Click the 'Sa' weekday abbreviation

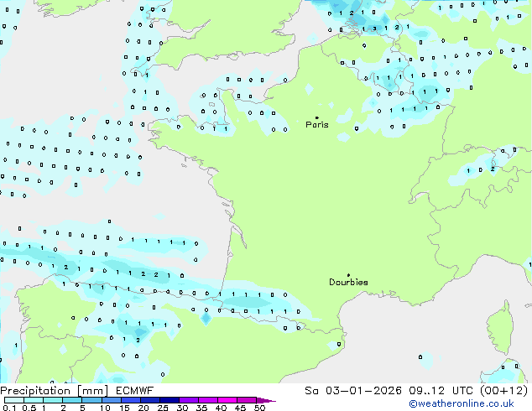pos(311,391)
